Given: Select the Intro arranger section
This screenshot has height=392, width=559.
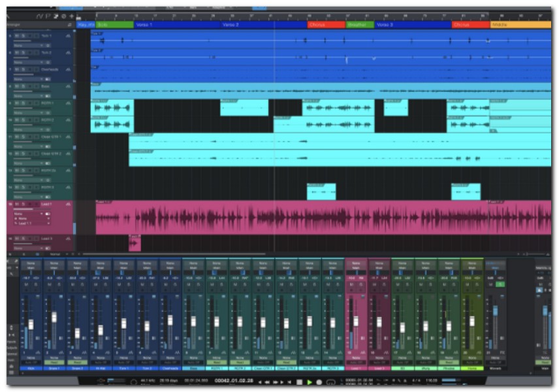Looking at the screenshot, I should [x=114, y=25].
